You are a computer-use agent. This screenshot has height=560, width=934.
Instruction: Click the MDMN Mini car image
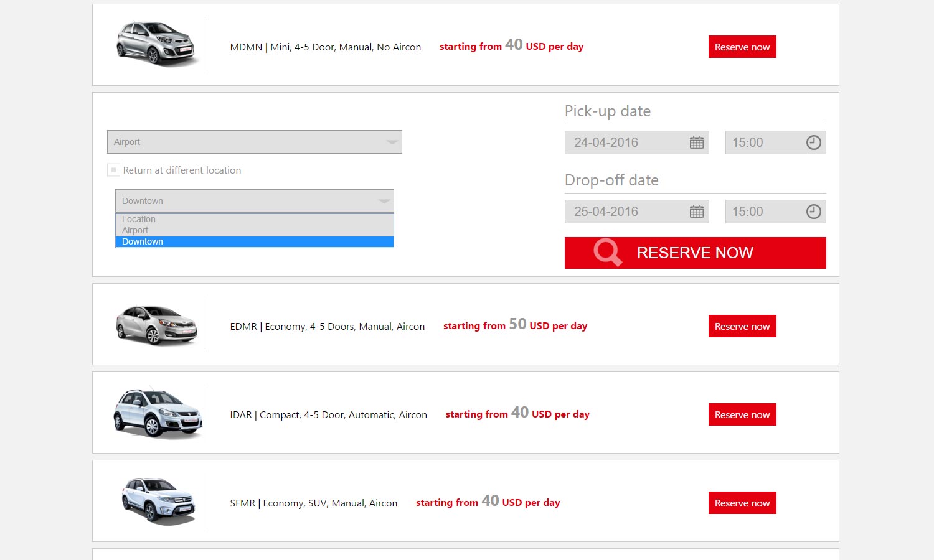coord(157,44)
